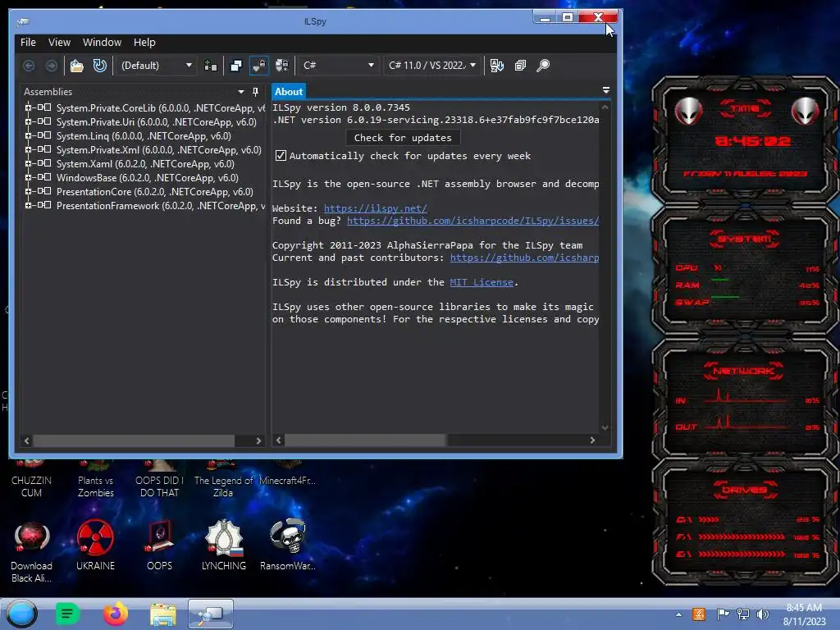Reload all assemblies with the refresh icon
Viewport: 840px width, 630px height.
tap(99, 66)
